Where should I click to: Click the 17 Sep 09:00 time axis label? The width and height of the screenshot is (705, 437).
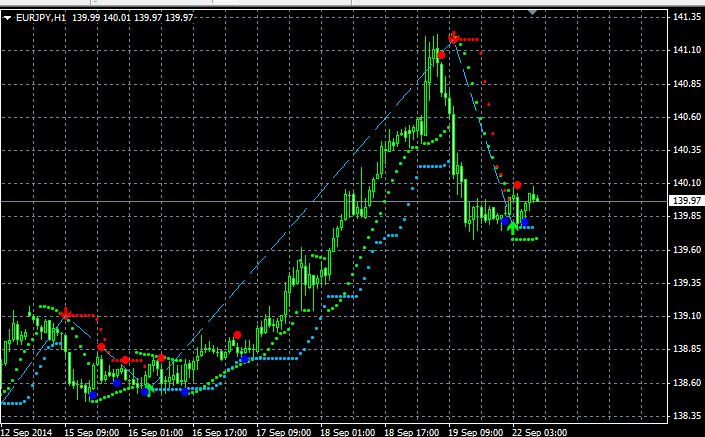tap(284, 432)
